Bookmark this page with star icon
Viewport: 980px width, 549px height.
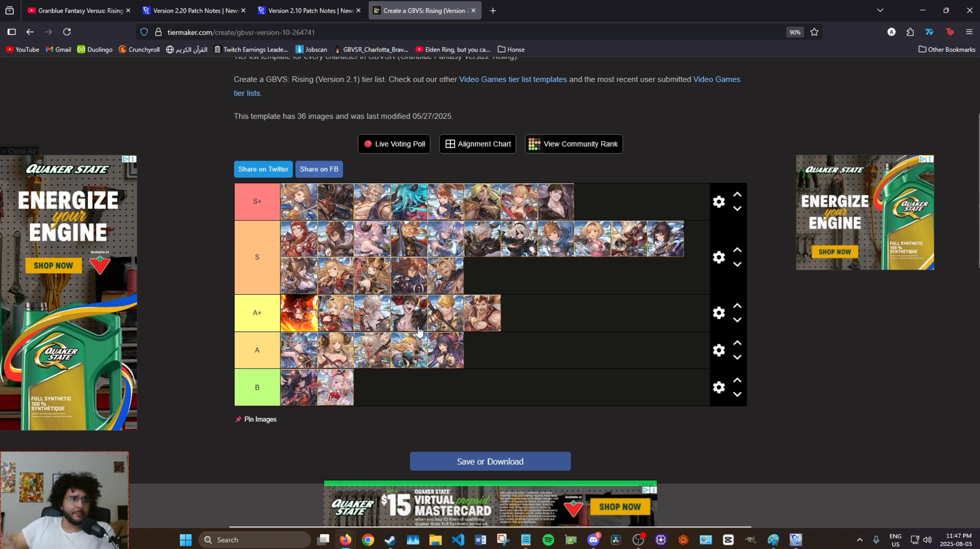click(x=814, y=32)
